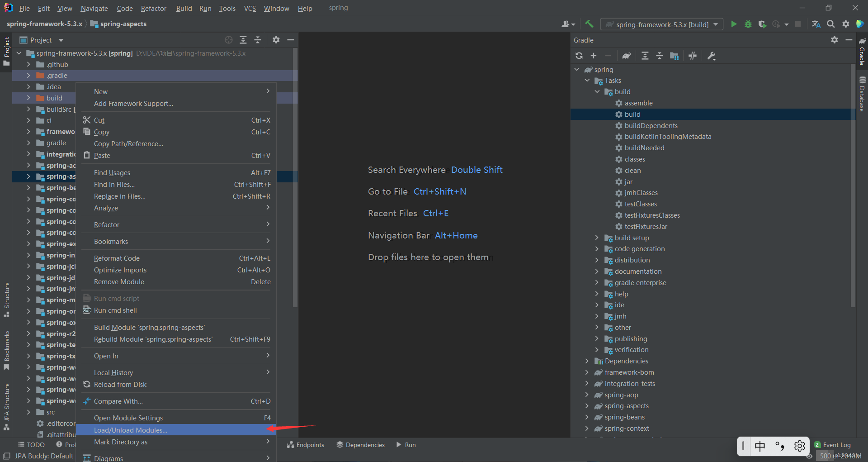Open the TODO tool window
Viewport: 868px width, 462px height.
tap(31, 445)
